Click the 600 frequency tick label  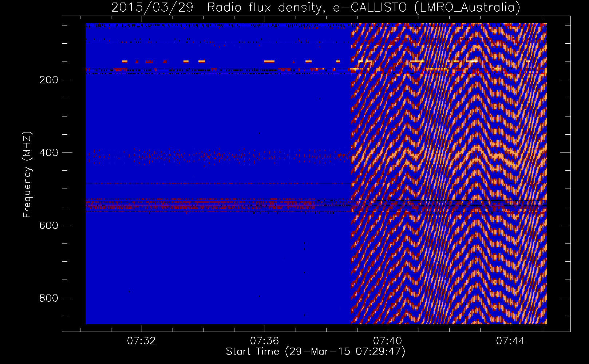click(x=48, y=225)
